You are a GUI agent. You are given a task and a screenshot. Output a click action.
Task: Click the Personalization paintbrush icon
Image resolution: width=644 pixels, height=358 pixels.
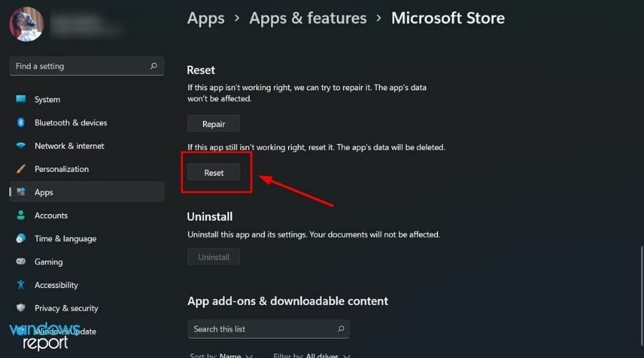click(x=21, y=169)
